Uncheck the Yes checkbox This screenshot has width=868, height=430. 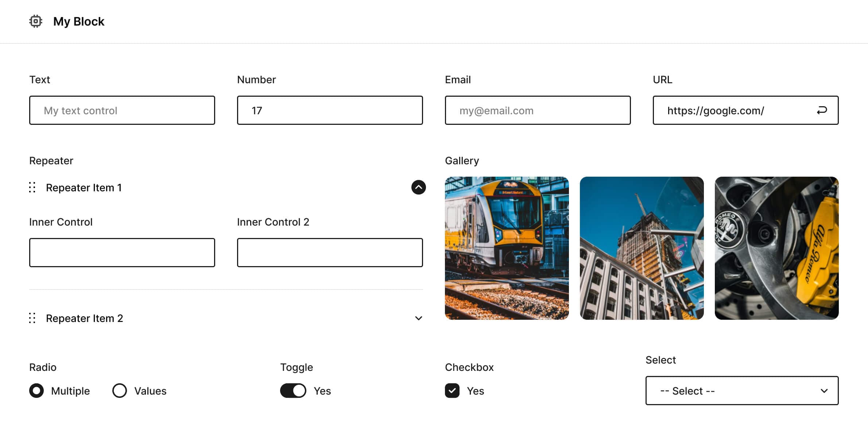(452, 391)
